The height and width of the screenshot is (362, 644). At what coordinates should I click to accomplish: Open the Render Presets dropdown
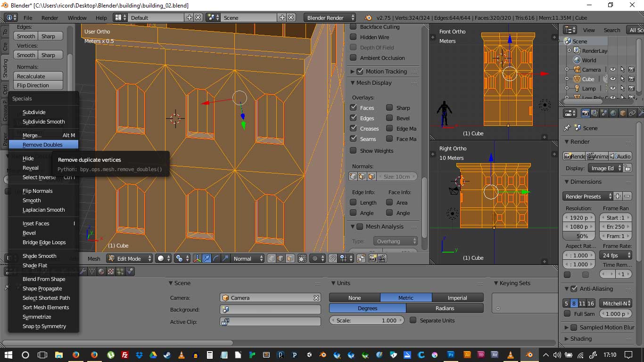point(587,197)
